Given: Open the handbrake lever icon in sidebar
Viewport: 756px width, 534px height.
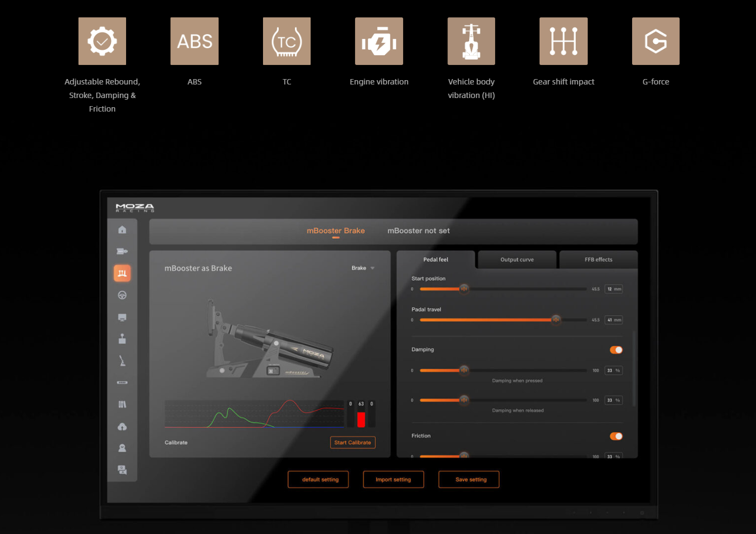Looking at the screenshot, I should [122, 361].
